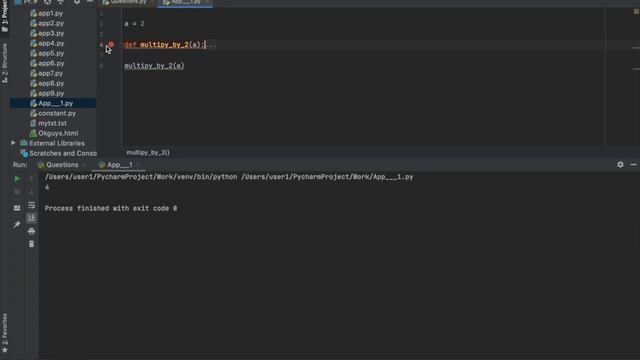The width and height of the screenshot is (640, 360).
Task: Click the error stripe indicator at editor top-right
Action: click(636, 11)
